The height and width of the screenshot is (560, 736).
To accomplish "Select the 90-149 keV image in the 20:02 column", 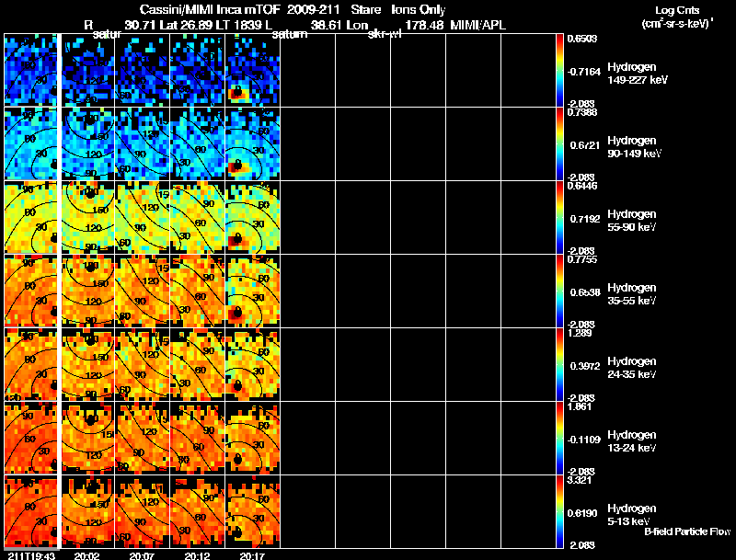I will pyautogui.click(x=86, y=144).
